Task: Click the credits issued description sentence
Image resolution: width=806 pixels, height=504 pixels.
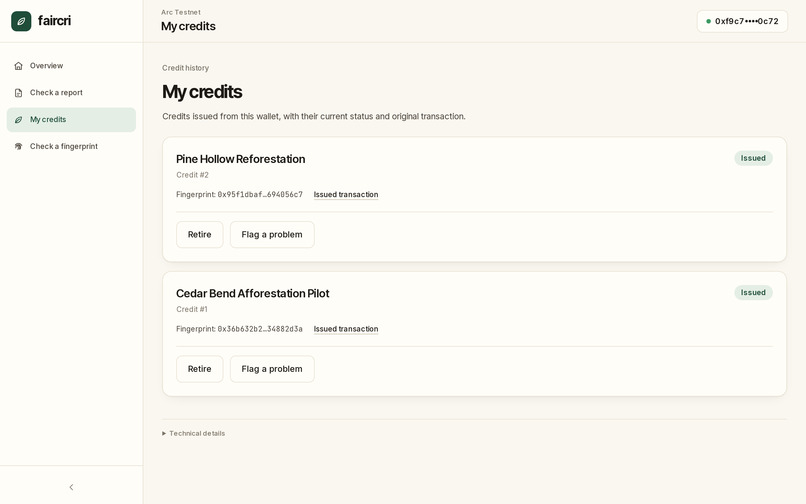Action: point(314,116)
